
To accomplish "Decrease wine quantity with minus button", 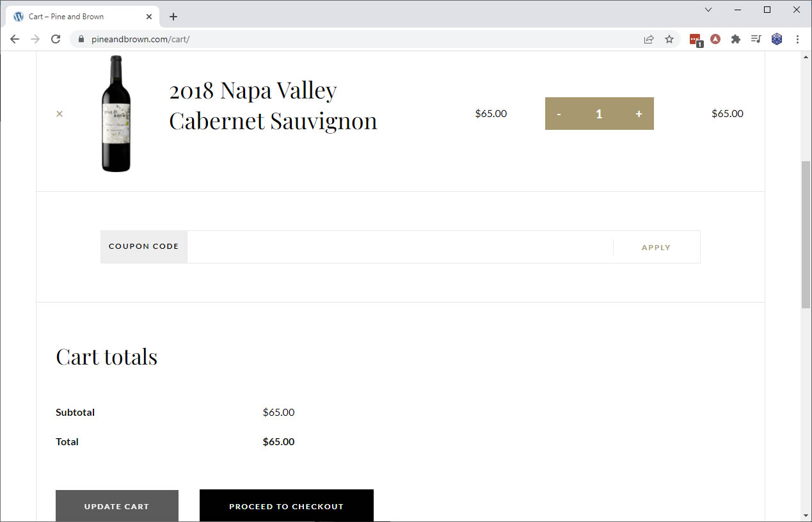I will 559,114.
